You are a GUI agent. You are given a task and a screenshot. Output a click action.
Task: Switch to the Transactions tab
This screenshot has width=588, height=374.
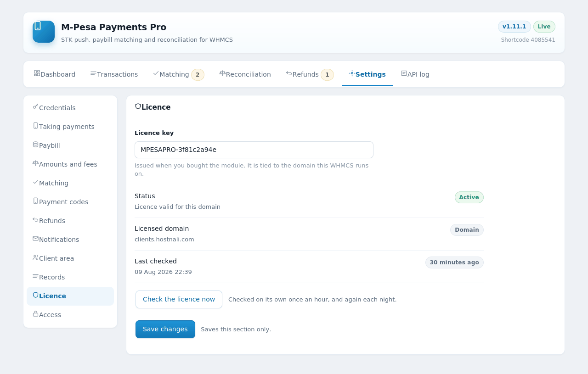114,74
